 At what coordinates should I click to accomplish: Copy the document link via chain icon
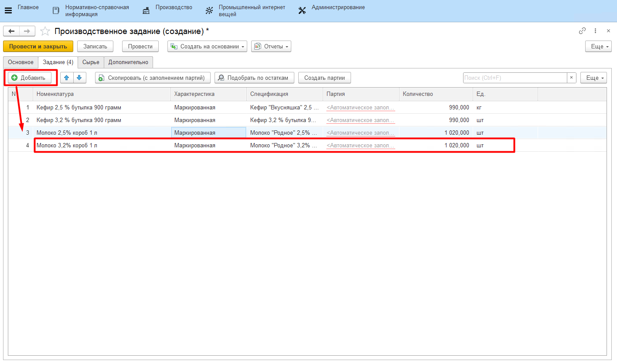[x=582, y=31]
